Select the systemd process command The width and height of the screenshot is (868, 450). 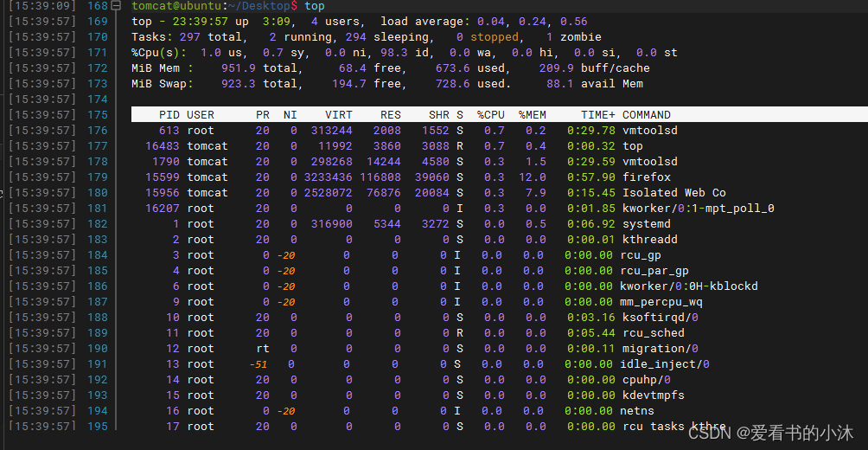point(647,224)
